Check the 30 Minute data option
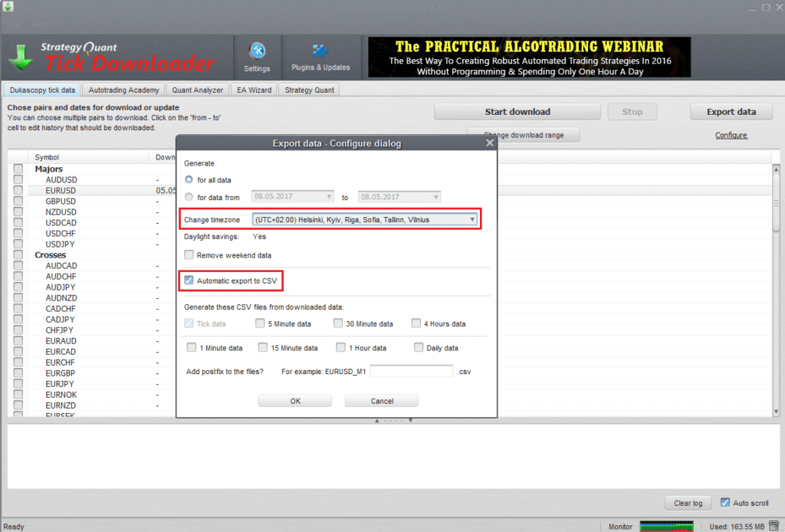785x532 pixels. [338, 323]
